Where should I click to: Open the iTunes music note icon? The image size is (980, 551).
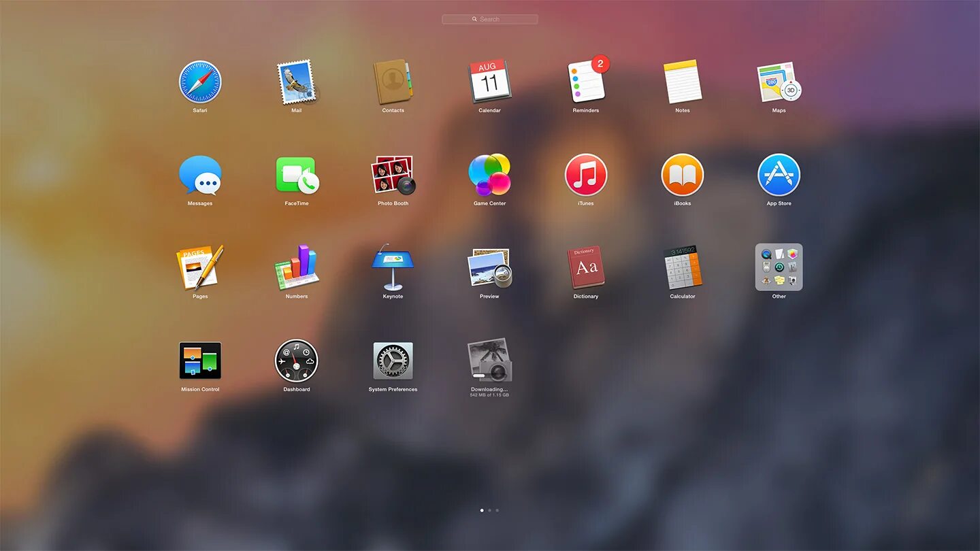tap(586, 175)
